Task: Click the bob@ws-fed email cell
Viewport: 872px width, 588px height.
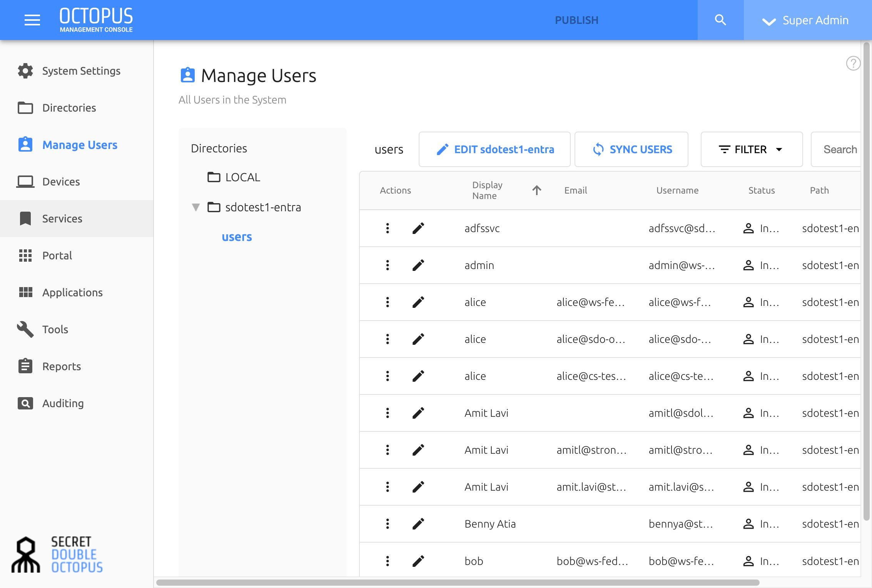Action: tap(592, 561)
